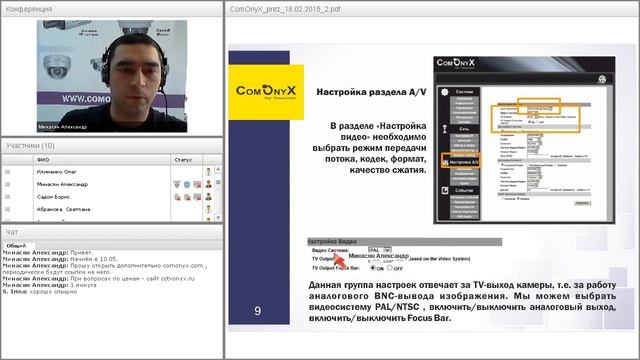Viewport: 640px width, 360px height.
Task: Click the user avatar icon for Садон Борис
Action: tap(209, 197)
